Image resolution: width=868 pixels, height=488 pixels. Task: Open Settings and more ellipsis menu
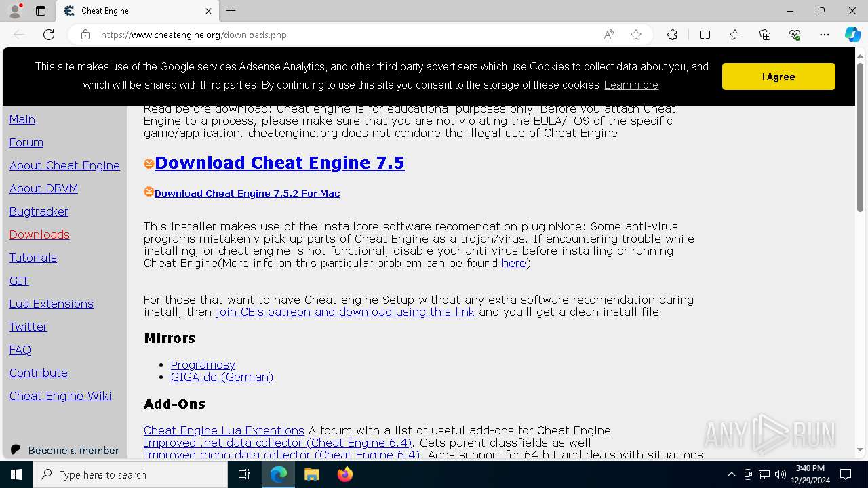[825, 35]
